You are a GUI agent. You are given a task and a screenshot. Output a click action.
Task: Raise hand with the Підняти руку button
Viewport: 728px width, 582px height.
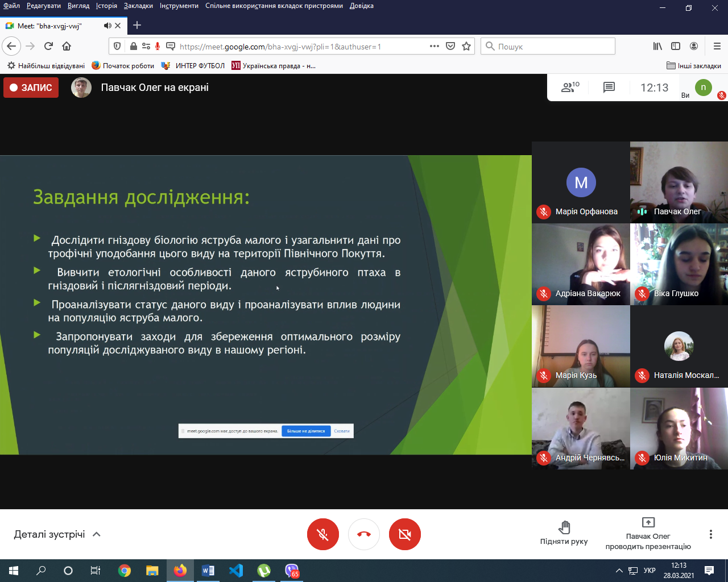click(564, 533)
